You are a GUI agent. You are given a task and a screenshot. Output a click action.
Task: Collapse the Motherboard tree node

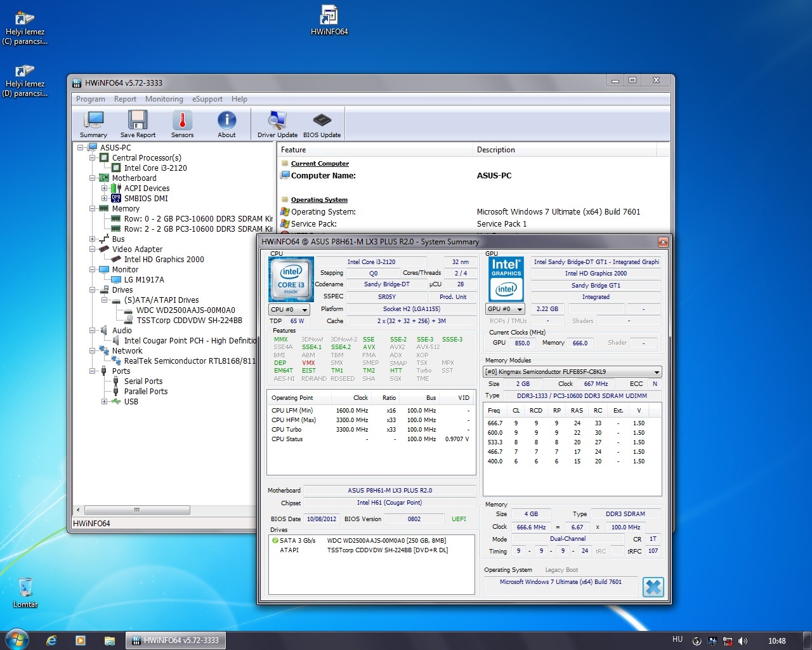coord(93,178)
